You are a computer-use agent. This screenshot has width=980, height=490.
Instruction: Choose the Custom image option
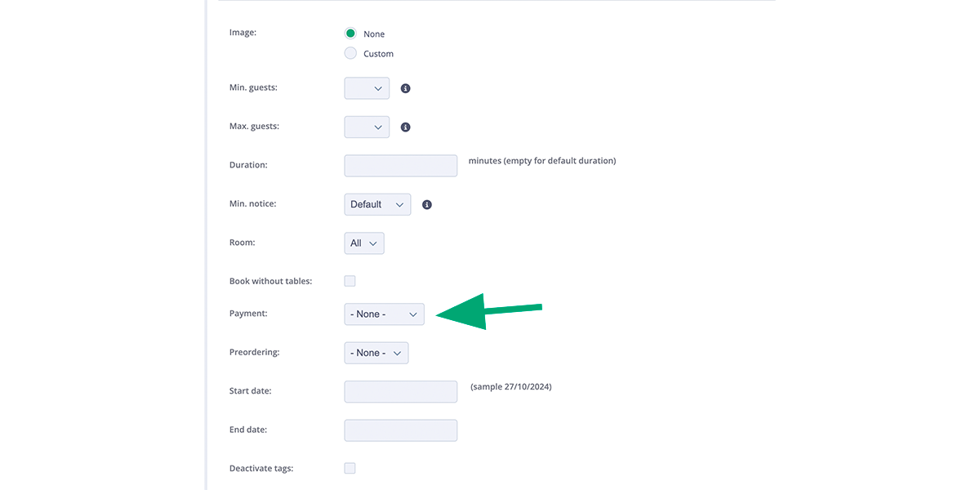coord(351,53)
